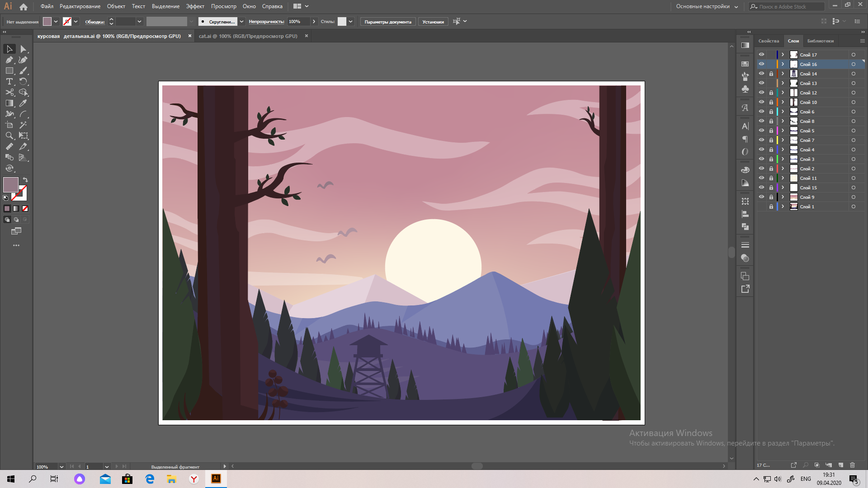Toggle visibility of Слой 13
The height and width of the screenshot is (488, 868).
pos(761,83)
